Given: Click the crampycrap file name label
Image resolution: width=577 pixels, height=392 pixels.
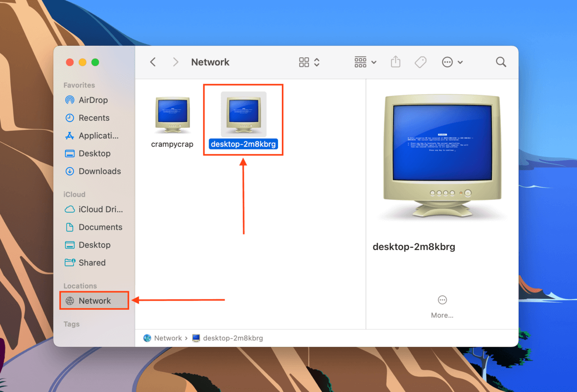Looking at the screenshot, I should point(172,144).
